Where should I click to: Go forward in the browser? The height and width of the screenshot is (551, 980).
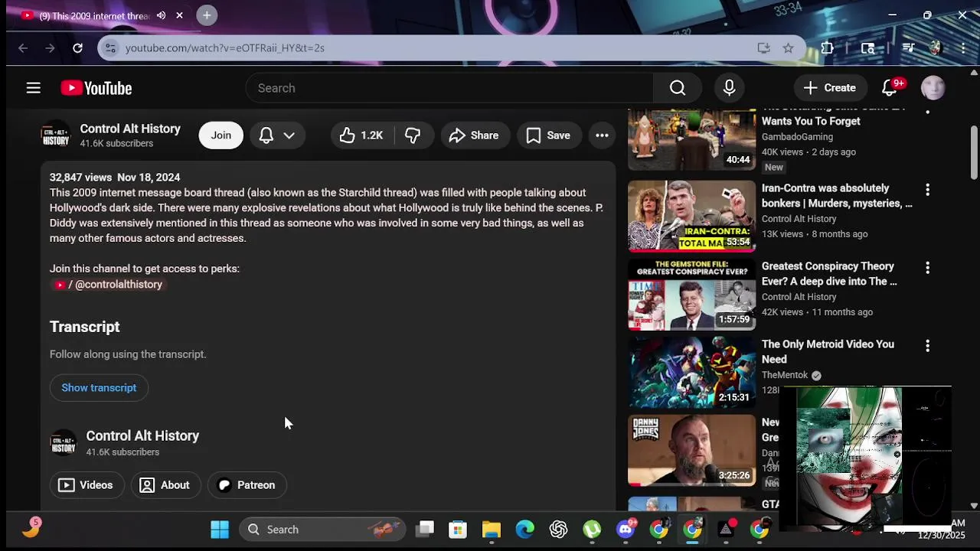(x=50, y=48)
